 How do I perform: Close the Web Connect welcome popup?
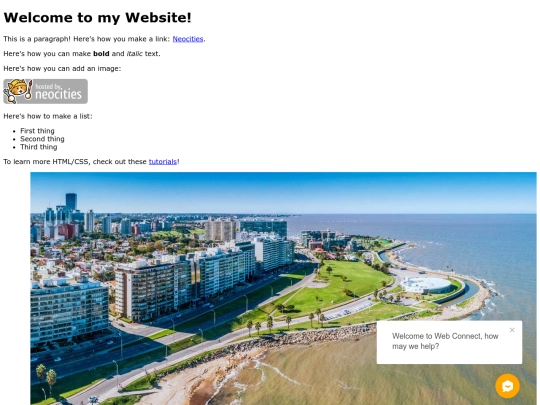pos(512,330)
